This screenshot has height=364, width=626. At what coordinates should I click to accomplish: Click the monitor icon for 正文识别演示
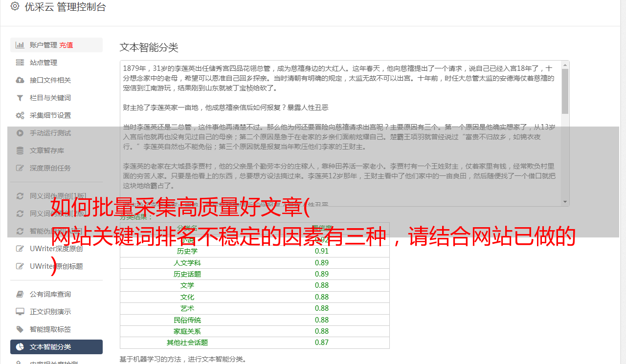coord(20,312)
